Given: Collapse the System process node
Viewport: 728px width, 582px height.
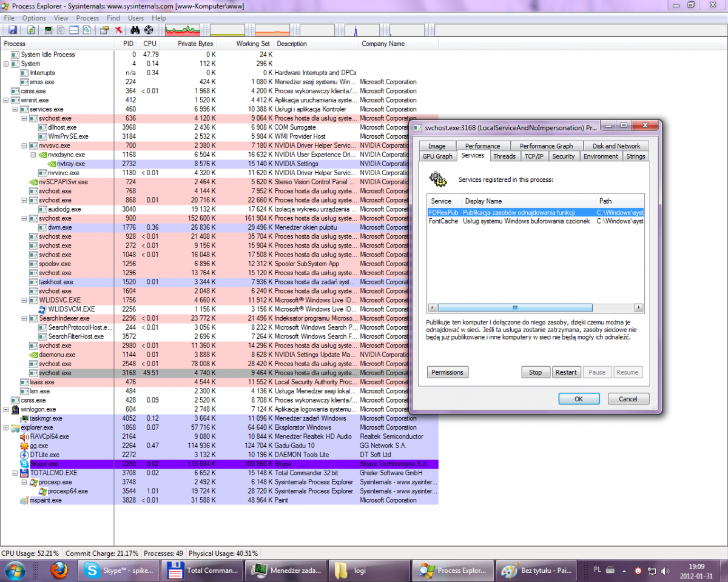Looking at the screenshot, I should (6, 64).
